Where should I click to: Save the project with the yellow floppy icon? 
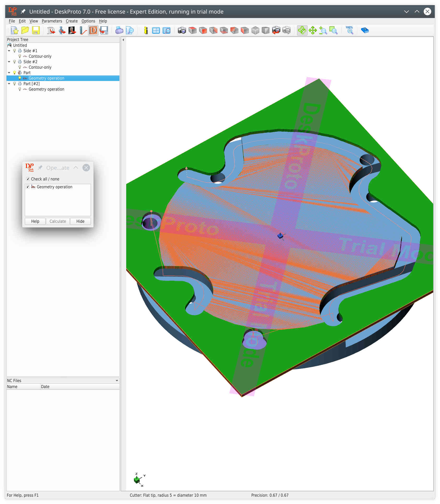pyautogui.click(x=36, y=31)
